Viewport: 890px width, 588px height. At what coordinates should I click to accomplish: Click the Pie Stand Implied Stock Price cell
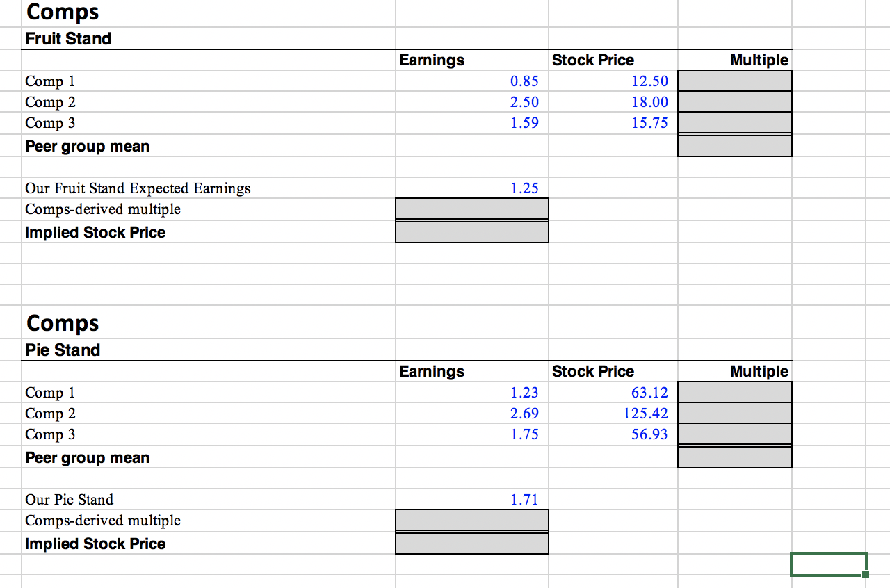point(471,544)
